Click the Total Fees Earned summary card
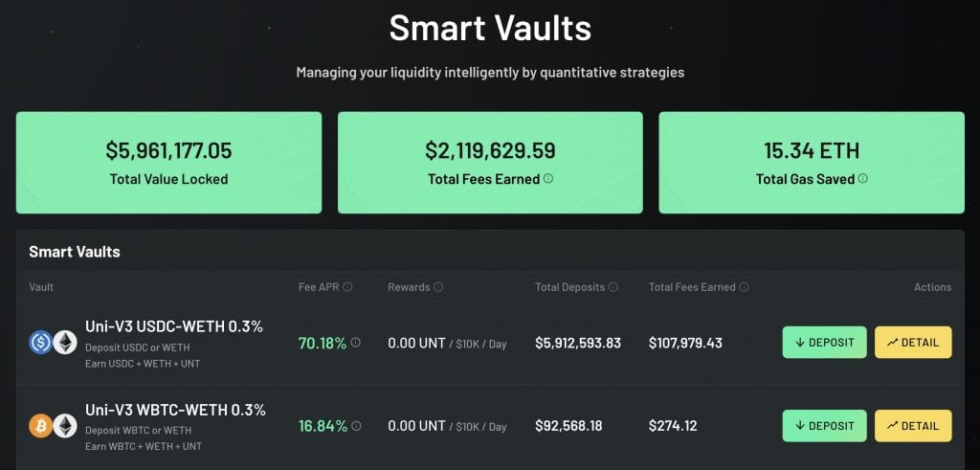This screenshot has width=980, height=470. point(490,163)
